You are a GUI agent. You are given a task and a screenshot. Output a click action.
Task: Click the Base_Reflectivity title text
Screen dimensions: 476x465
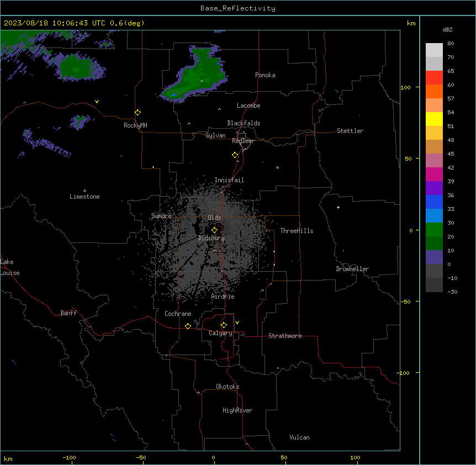238,8
